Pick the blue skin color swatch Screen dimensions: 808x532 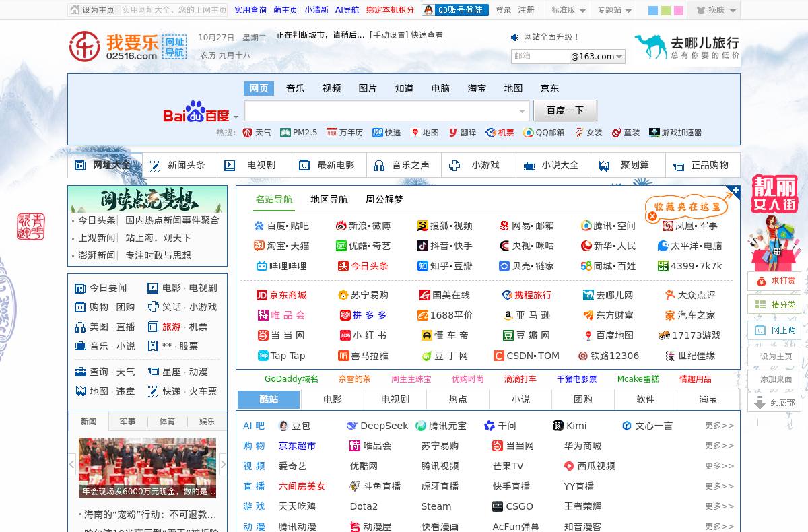click(x=652, y=11)
